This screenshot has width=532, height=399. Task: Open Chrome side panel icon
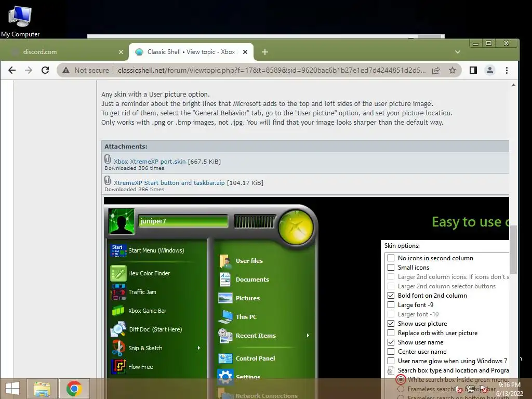coord(473,70)
